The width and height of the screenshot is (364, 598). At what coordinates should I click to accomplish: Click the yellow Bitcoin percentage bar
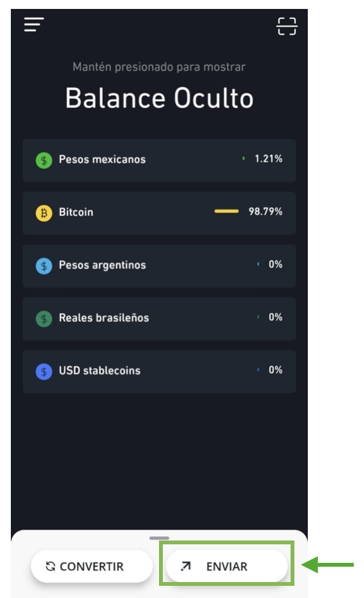coord(227,211)
